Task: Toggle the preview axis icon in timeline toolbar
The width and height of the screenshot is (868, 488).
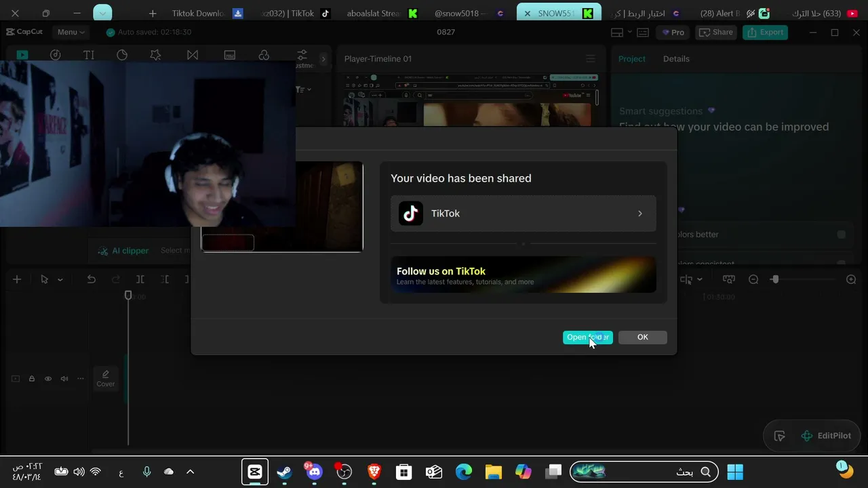Action: coord(729,279)
